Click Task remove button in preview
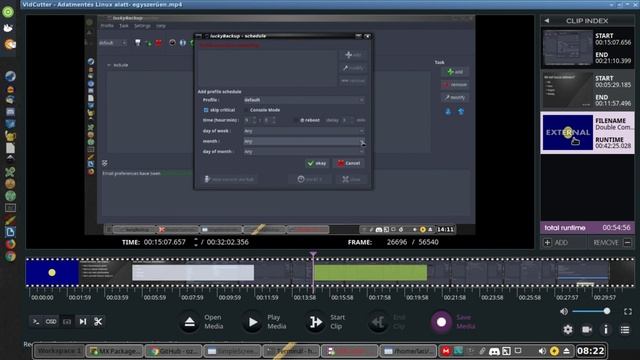The width and height of the screenshot is (640, 360). tap(455, 84)
